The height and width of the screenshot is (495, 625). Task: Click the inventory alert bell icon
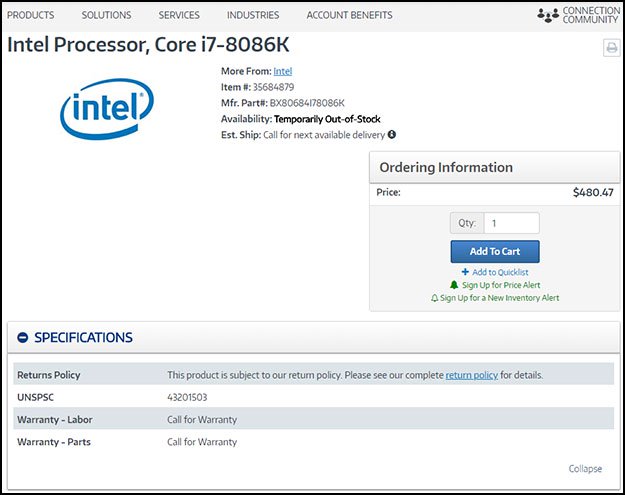click(x=434, y=298)
